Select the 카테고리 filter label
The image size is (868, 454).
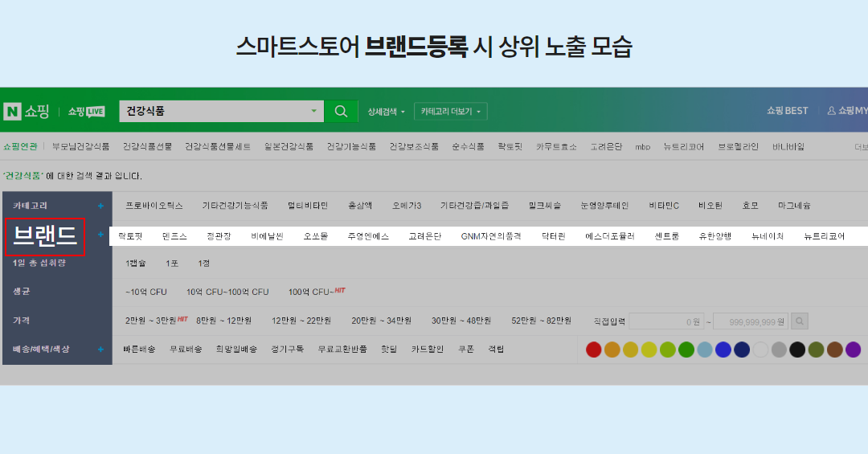(x=30, y=206)
